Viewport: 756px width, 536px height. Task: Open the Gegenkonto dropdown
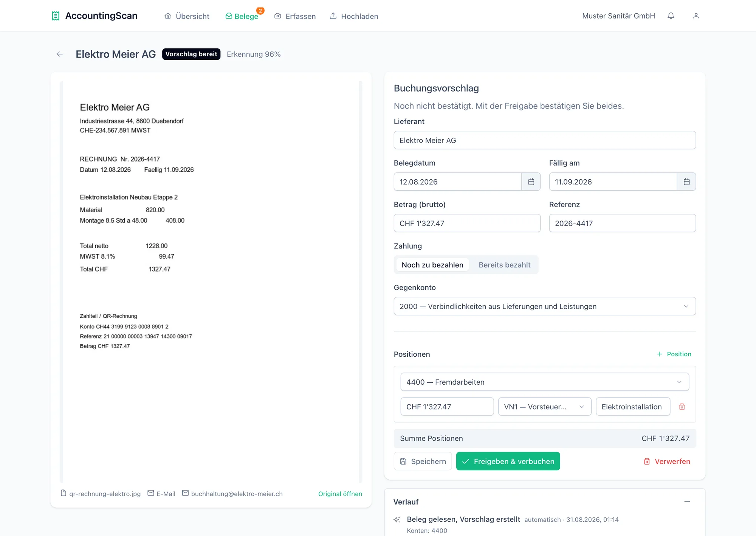tap(545, 306)
